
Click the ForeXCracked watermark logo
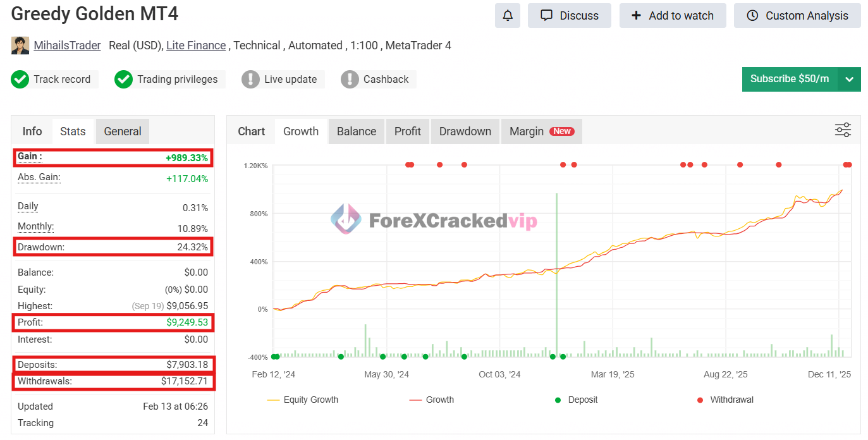pos(346,220)
